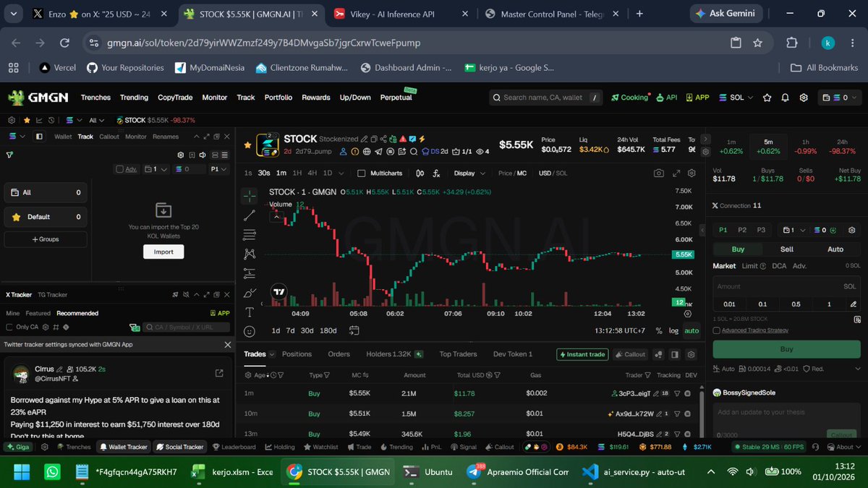Click the green Buy submit button
Image resolution: width=868 pixels, height=488 pixels.
pyautogui.click(x=786, y=349)
